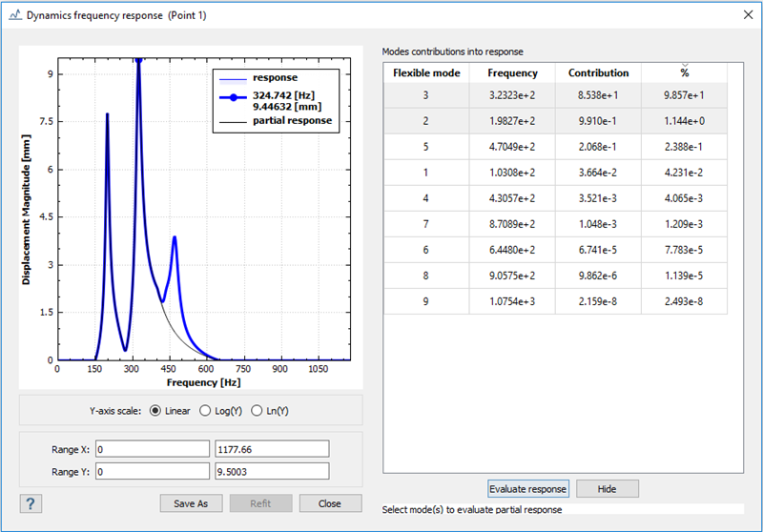Viewport: 763px width, 532px height.
Task: Click the peak marker on response curve
Action: point(138,59)
